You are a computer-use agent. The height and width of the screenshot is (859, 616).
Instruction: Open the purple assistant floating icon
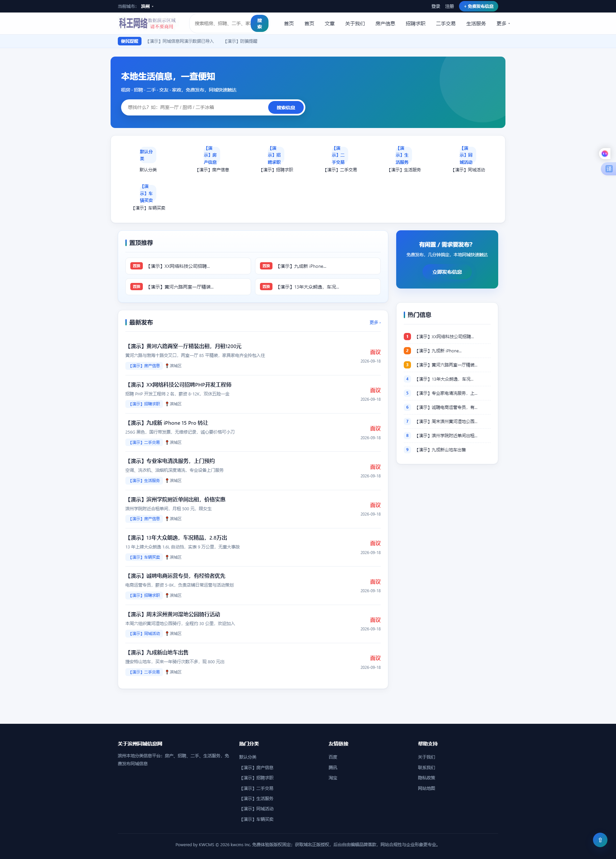point(604,153)
